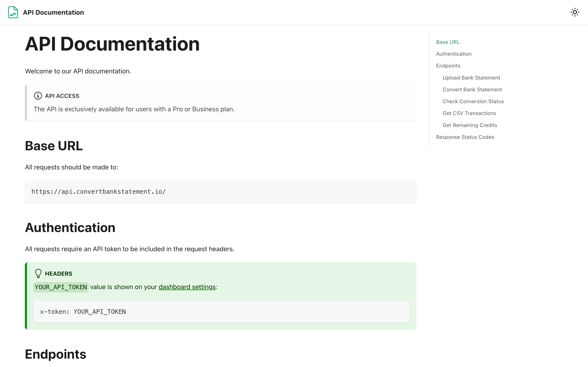This screenshot has height=367, width=588.
Task: Select the YOUR_API_TOKEN highlighted badge
Action: coord(61,287)
